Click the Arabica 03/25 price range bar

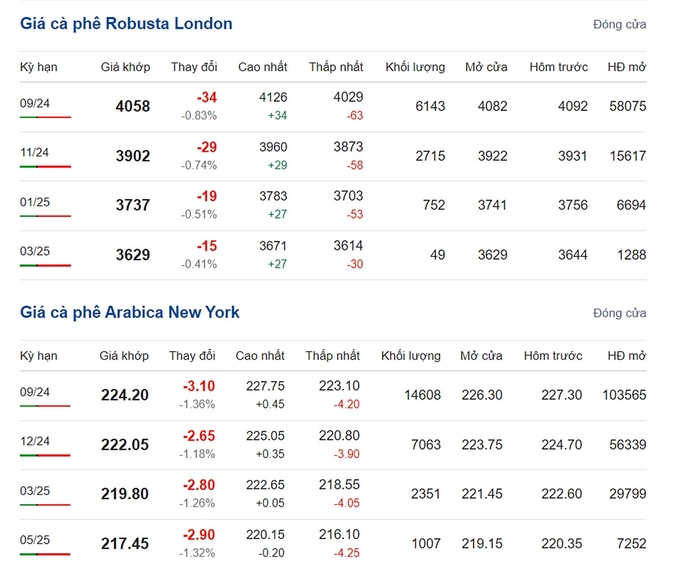click(45, 505)
